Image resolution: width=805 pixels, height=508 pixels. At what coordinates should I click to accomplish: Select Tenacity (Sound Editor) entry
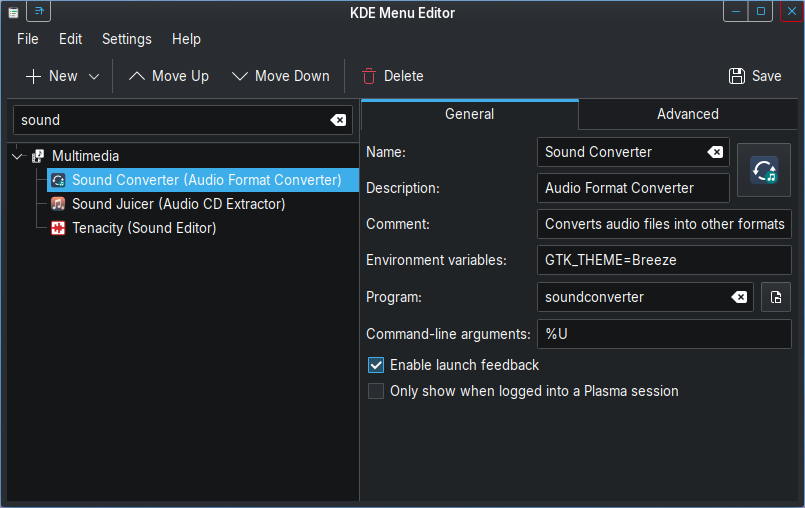pos(144,228)
